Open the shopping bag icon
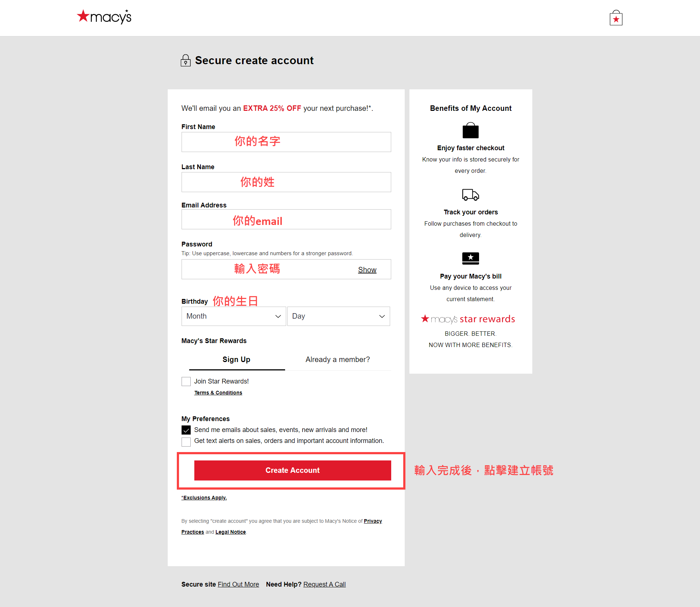Viewport: 700px width, 607px height. click(x=616, y=18)
